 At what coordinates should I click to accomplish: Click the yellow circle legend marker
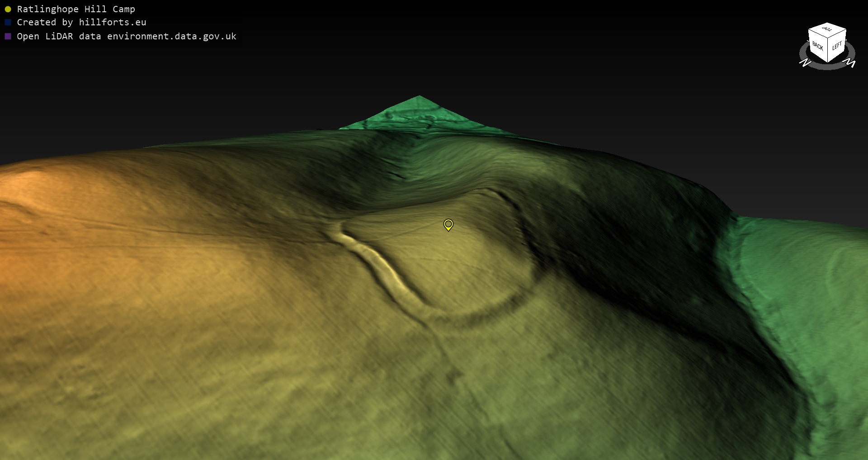click(8, 9)
